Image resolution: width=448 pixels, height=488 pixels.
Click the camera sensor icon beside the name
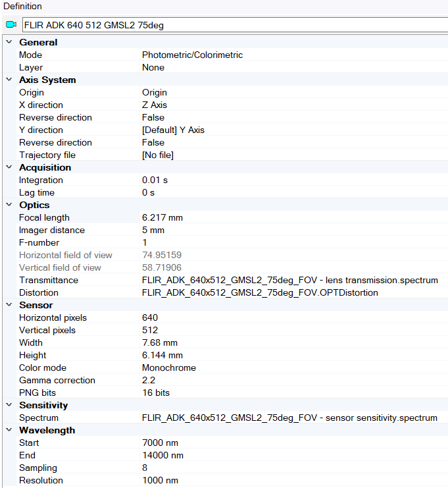click(11, 25)
